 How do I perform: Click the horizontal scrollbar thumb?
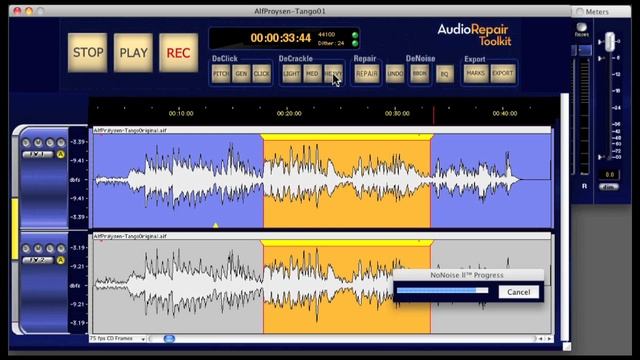[x=169, y=338]
